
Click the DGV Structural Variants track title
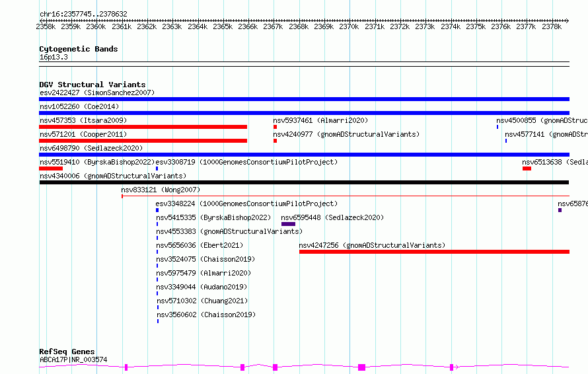pos(92,85)
